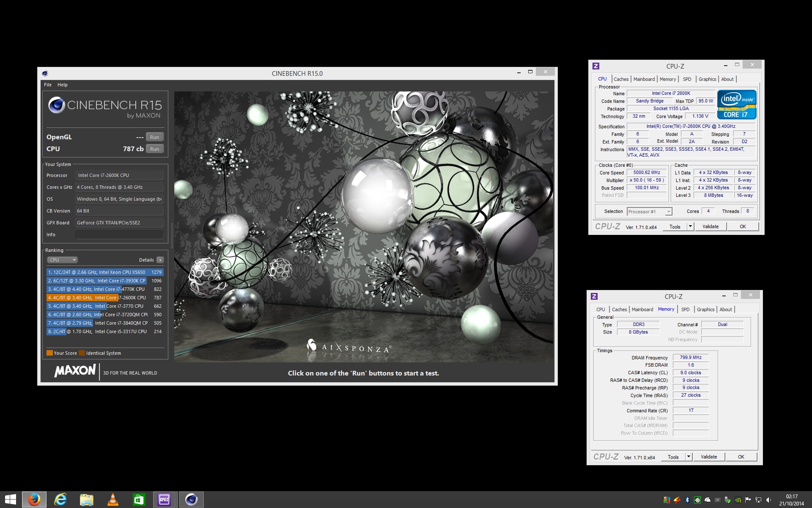812x508 pixels.
Task: Open the File menu in Cinebench
Action: coord(48,85)
